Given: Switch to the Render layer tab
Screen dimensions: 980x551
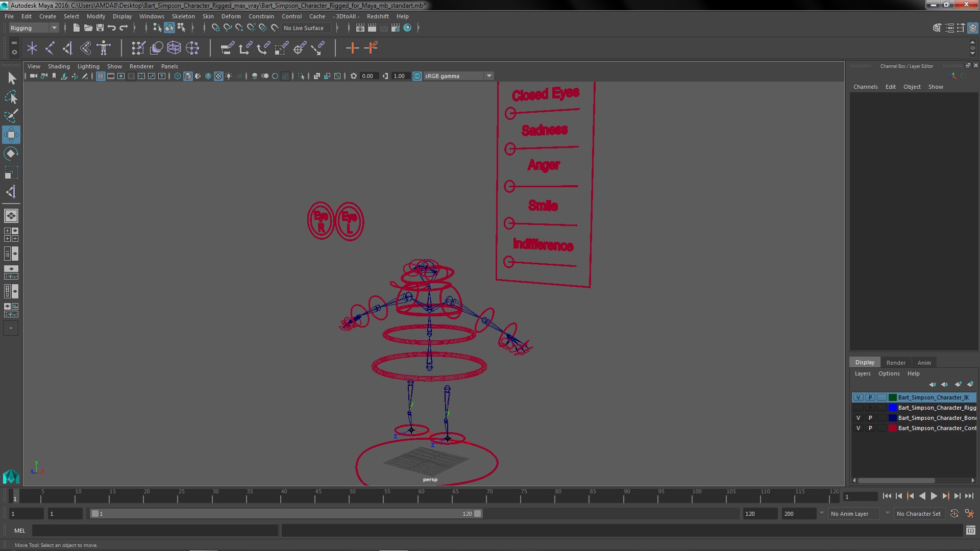Looking at the screenshot, I should click(x=896, y=363).
